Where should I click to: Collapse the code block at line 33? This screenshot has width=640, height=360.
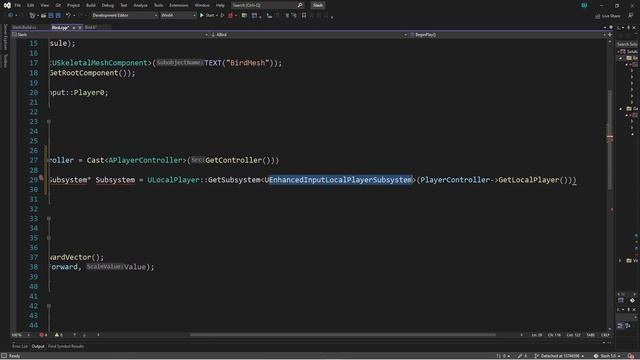coord(49,219)
